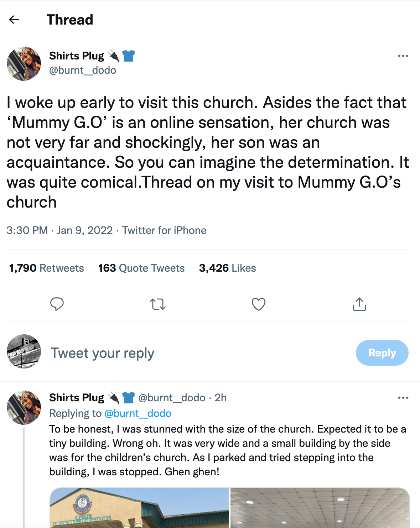420x528 pixels.
Task: Open the @burnt_dodo mention link
Action: [138, 413]
